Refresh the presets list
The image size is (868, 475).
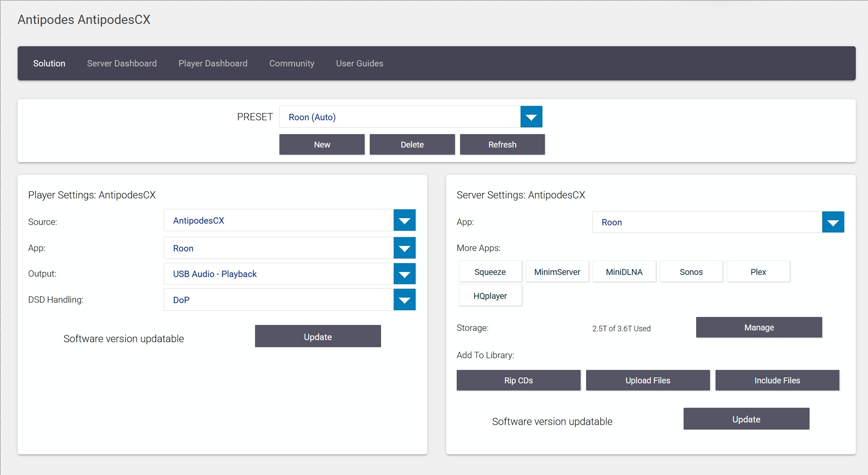pos(502,145)
